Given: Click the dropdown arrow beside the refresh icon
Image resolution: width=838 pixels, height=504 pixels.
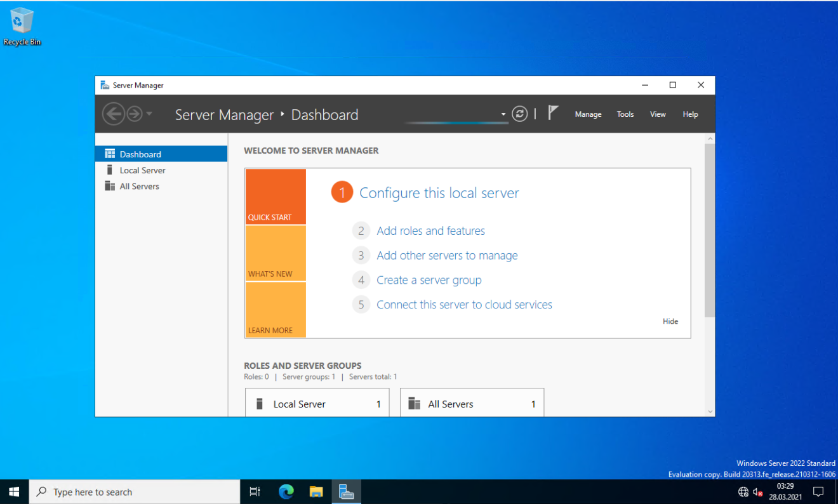Looking at the screenshot, I should point(503,114).
